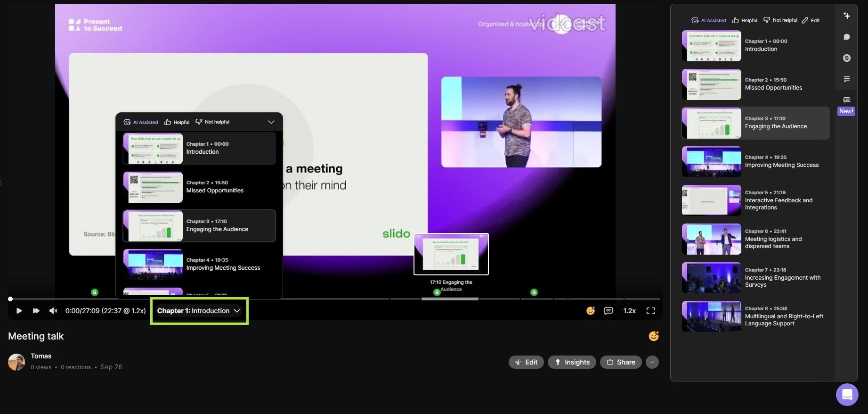This screenshot has height=414, width=868.
Task: Click the 0 views count
Action: point(41,367)
